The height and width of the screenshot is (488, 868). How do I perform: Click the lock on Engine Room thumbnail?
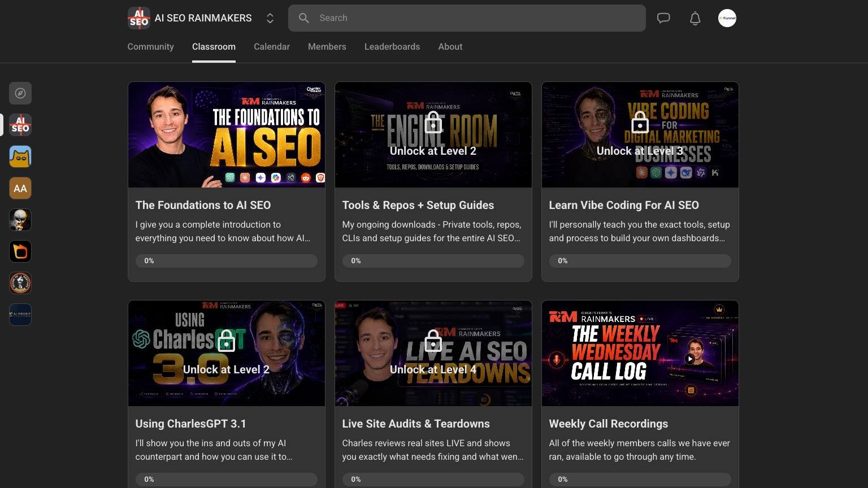tap(433, 122)
